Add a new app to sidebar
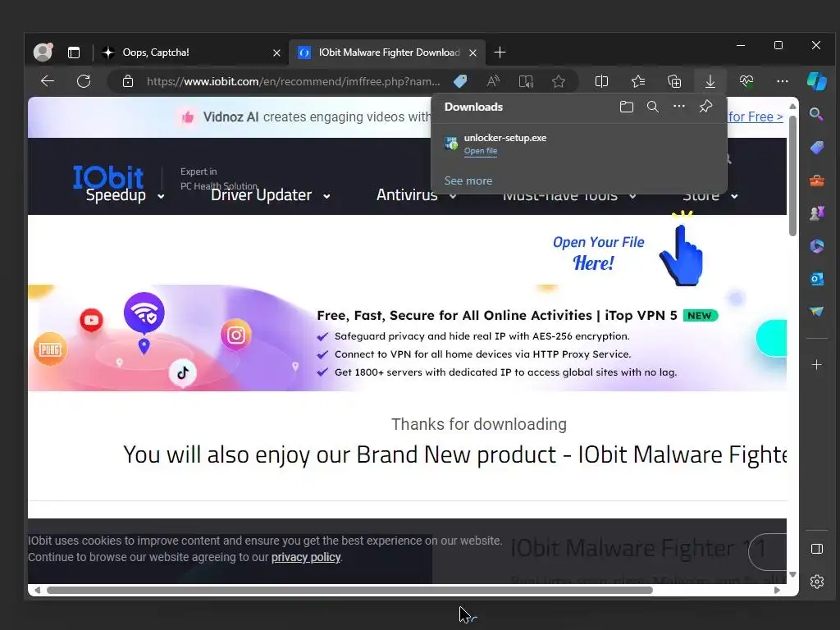This screenshot has height=630, width=840. click(x=816, y=365)
